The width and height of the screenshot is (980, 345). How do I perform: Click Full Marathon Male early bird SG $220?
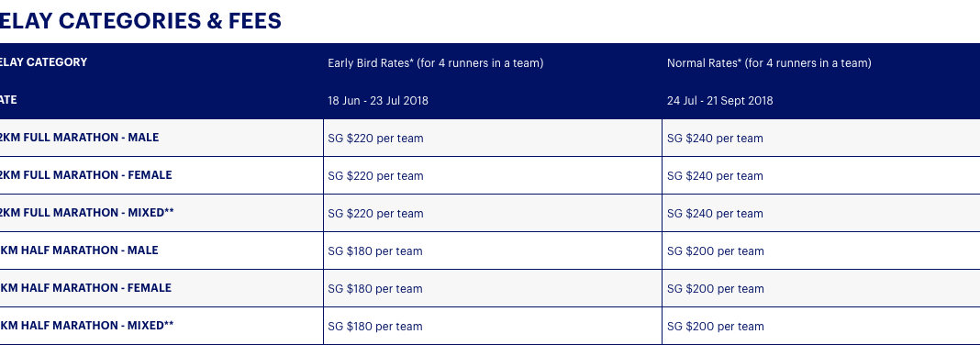click(x=375, y=139)
